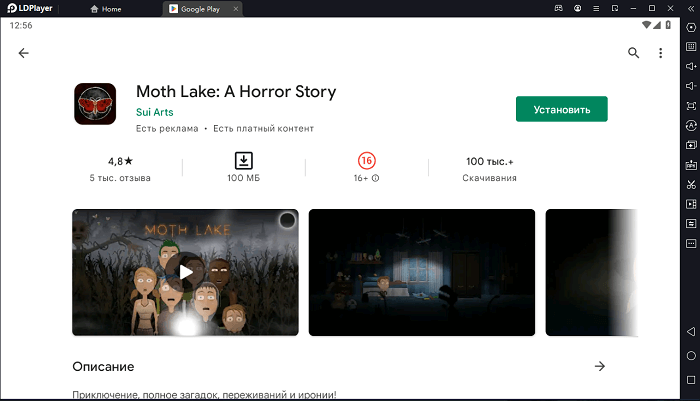Viewport: 700px width, 401px height.
Task: Open multi-instance sync icon in sidebar
Action: click(691, 145)
